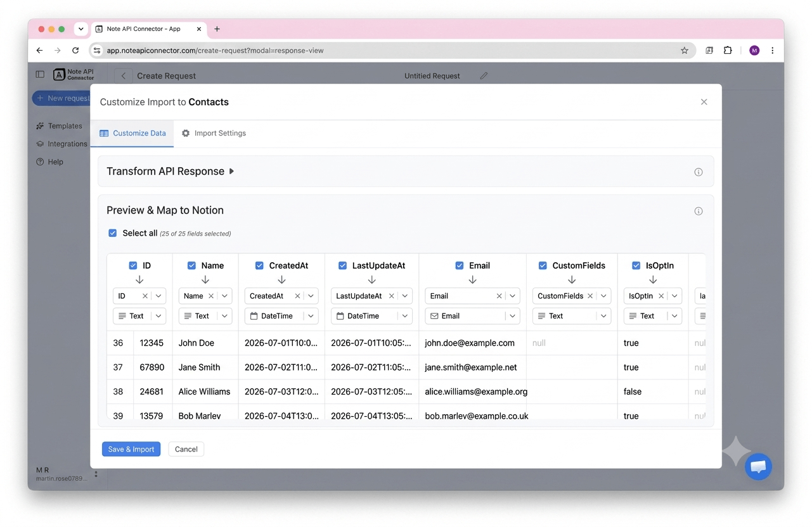Click the back chevron beside Create Request
The width and height of the screenshot is (812, 527).
coord(124,76)
